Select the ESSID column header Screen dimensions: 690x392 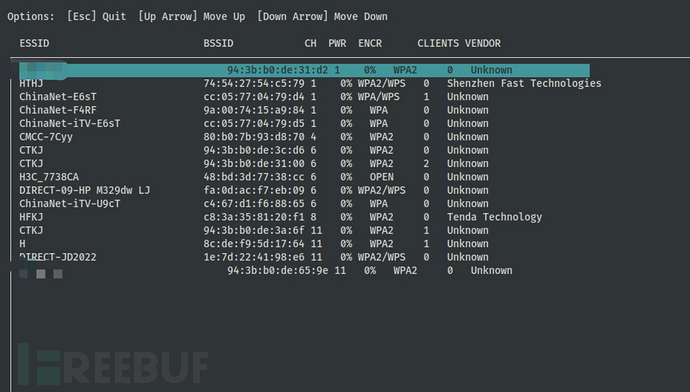(x=34, y=43)
